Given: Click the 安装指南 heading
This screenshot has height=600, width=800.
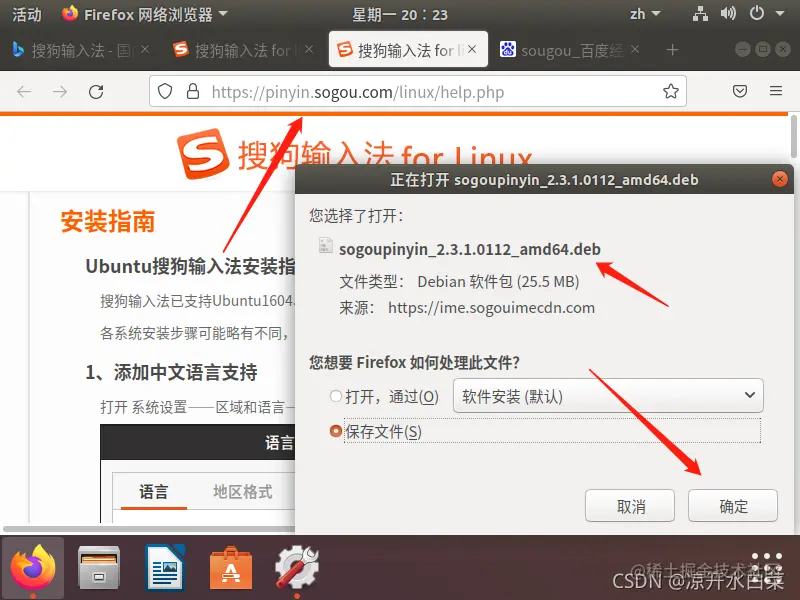Looking at the screenshot, I should [x=108, y=221].
